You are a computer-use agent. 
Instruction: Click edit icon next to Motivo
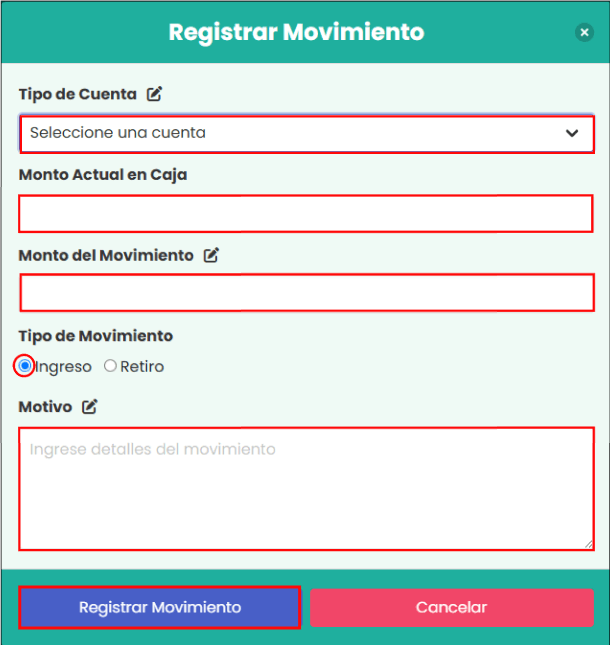(90, 407)
